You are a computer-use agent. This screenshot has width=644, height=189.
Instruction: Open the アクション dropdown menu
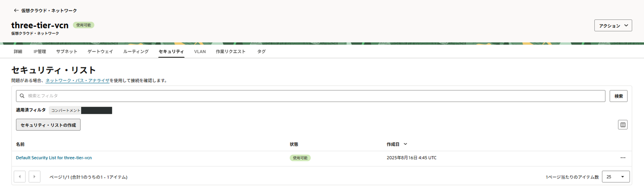click(613, 25)
